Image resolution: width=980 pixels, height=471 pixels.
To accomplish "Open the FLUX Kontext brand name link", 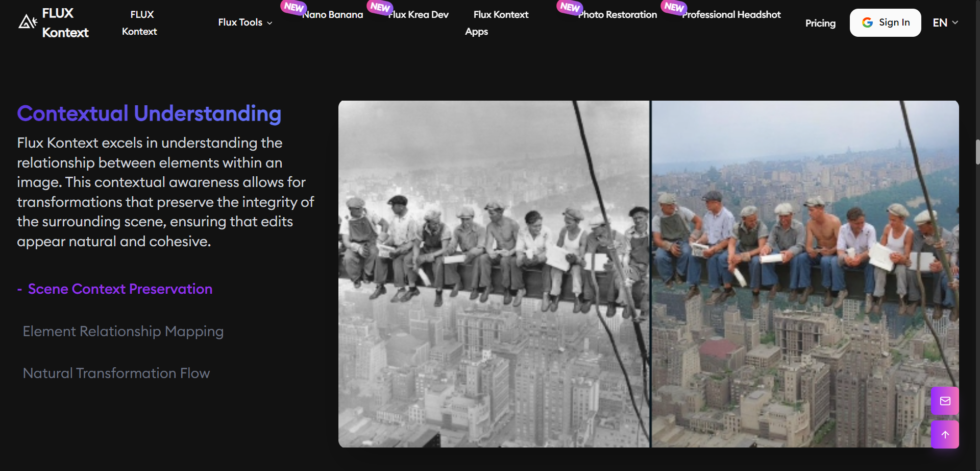I will (65, 23).
